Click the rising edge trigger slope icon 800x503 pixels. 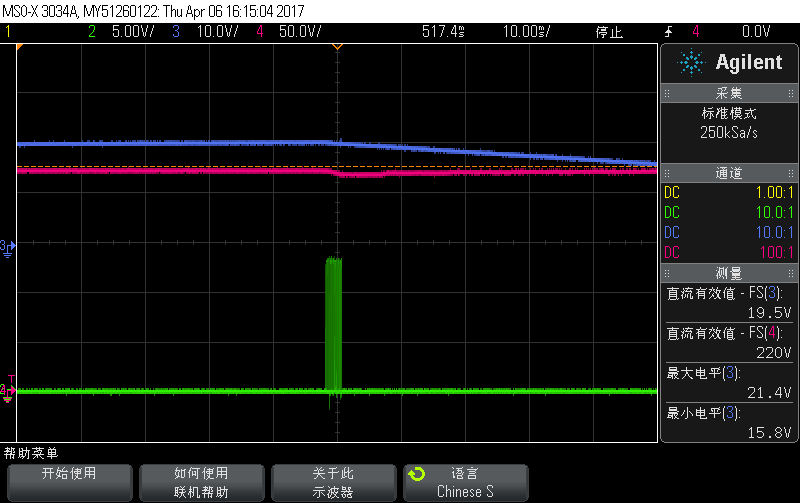point(669,32)
